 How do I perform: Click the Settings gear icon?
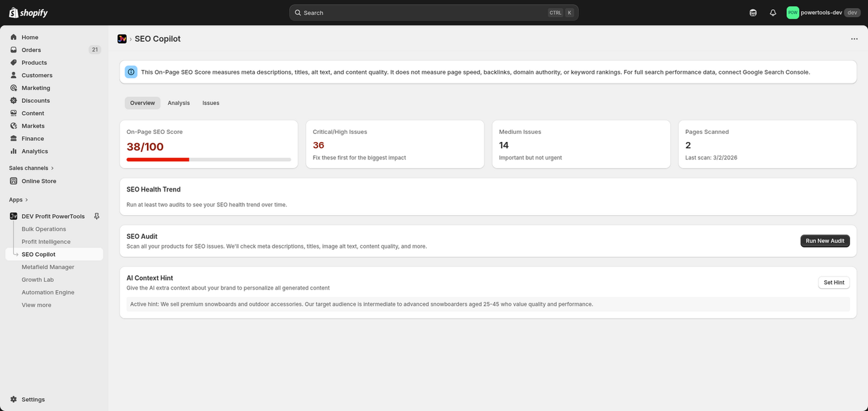click(14, 400)
